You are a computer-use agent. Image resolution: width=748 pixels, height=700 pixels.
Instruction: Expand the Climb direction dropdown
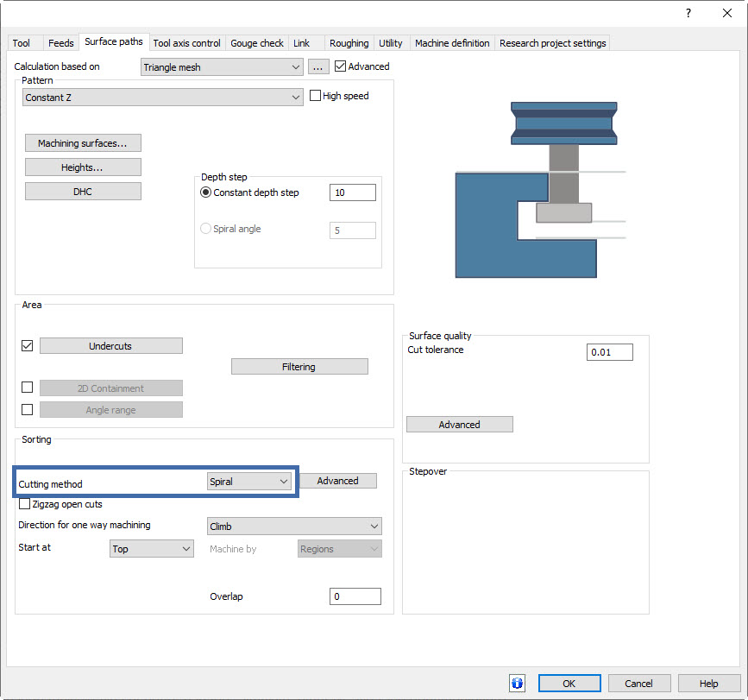tap(294, 527)
